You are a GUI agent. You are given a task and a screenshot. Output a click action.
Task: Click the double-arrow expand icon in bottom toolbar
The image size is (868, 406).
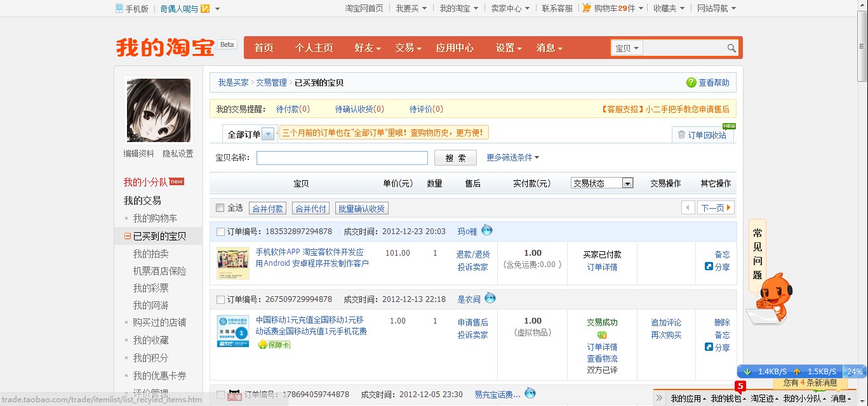(659, 398)
